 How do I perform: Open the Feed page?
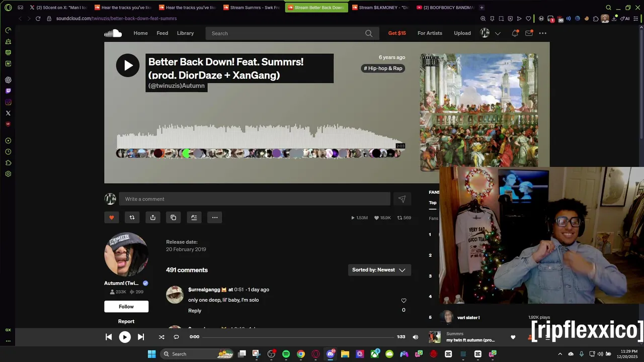[162, 33]
